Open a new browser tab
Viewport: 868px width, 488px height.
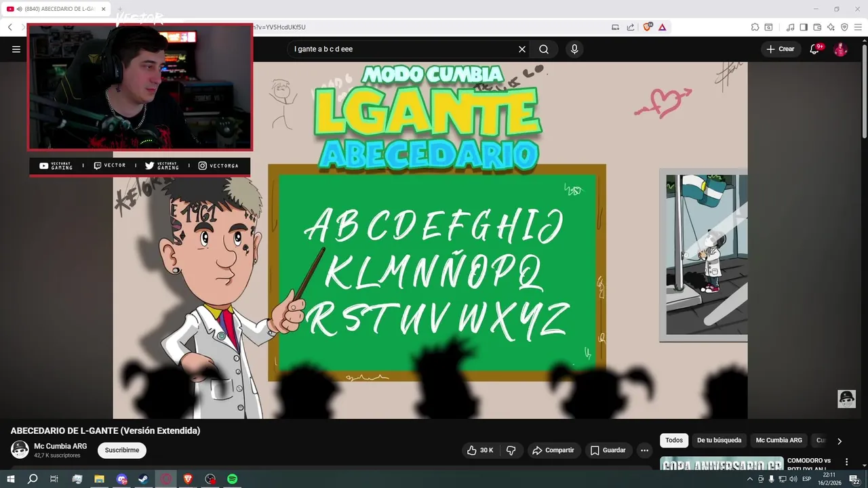pyautogui.click(x=121, y=9)
